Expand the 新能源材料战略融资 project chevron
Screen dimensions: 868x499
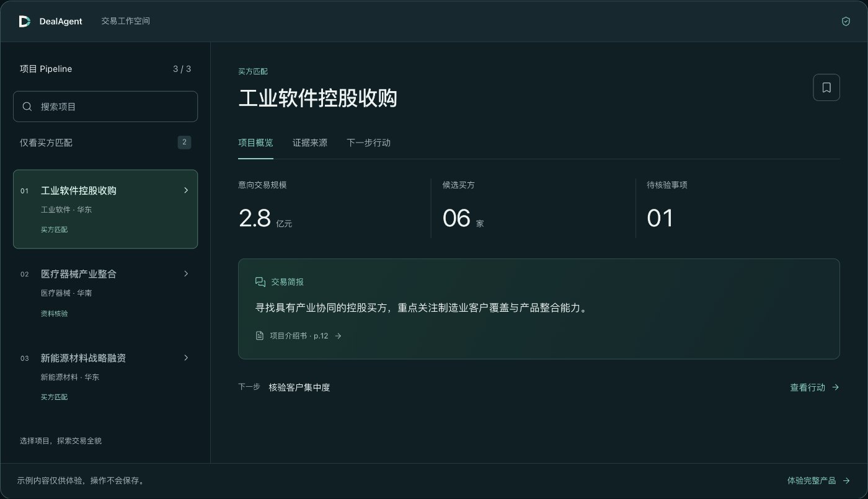click(x=185, y=358)
